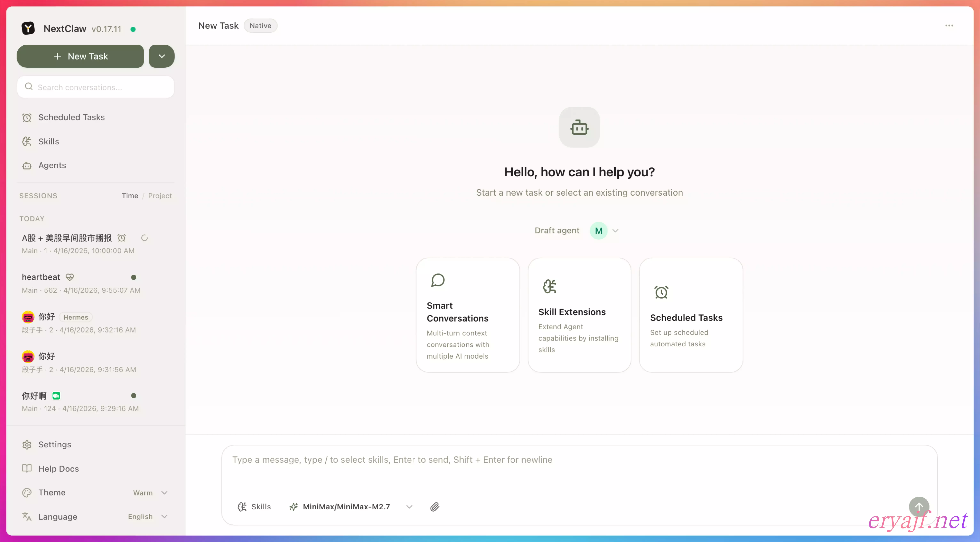Open Scheduled Tasks in the sidebar
Viewport: 980px width, 542px height.
coord(95,117)
